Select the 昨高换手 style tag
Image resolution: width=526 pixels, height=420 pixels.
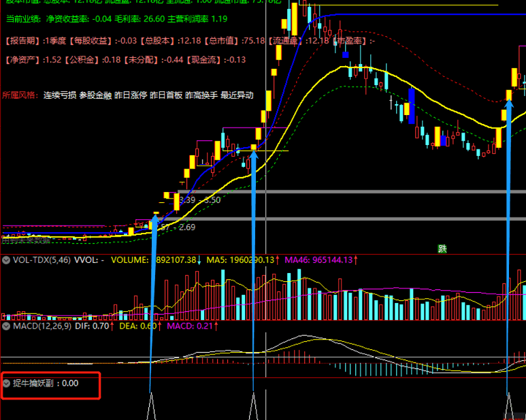(x=201, y=95)
